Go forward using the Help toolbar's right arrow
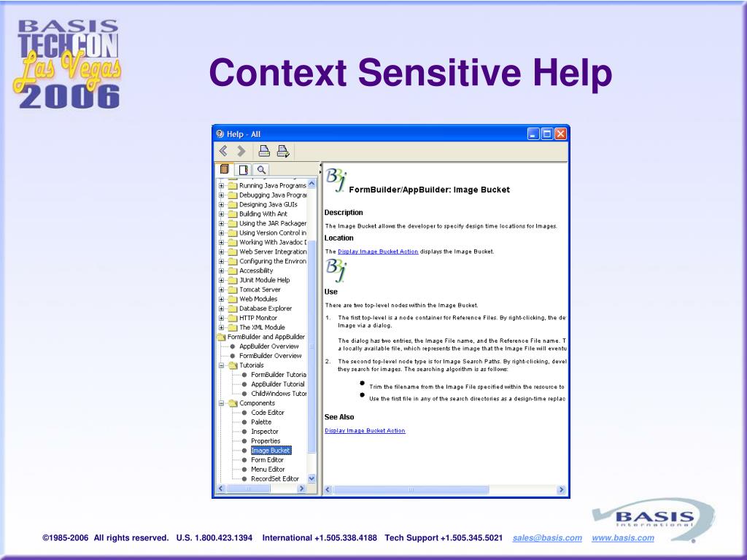 pos(241,151)
